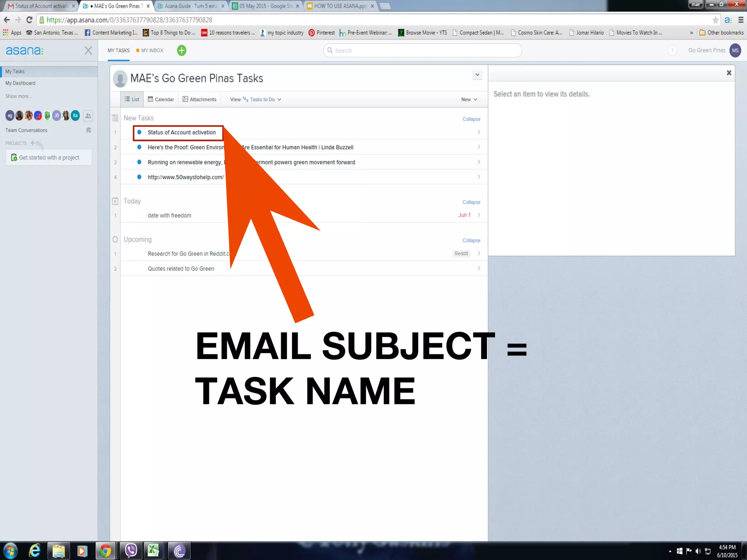Click the Asana logo
This screenshot has width=747, height=560.
pos(24,50)
